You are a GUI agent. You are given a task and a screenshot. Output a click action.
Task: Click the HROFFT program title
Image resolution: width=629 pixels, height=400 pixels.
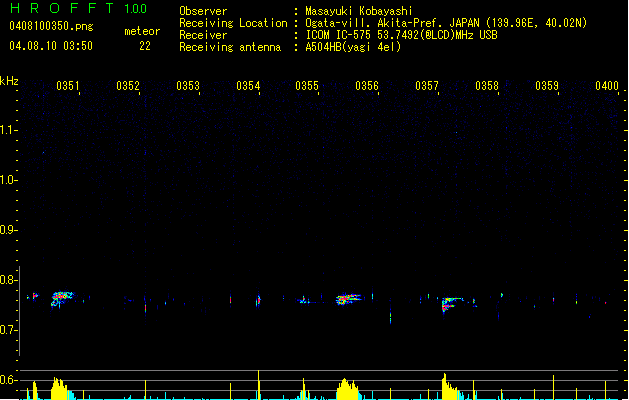(x=62, y=8)
